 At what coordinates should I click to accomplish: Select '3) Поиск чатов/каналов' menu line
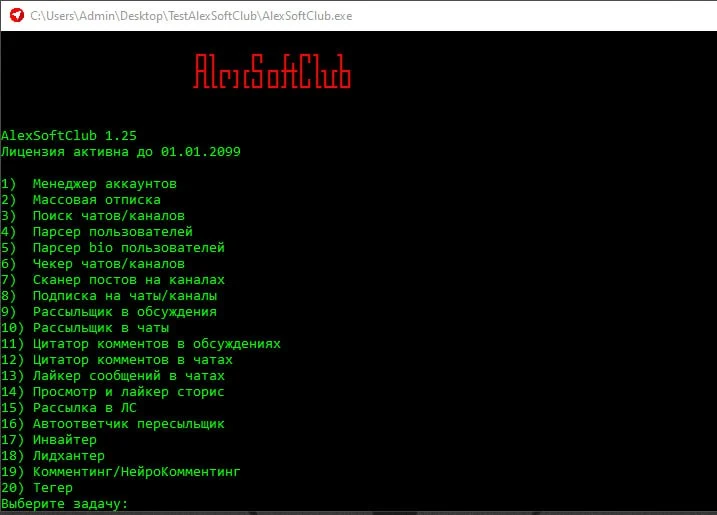[x=93, y=216]
